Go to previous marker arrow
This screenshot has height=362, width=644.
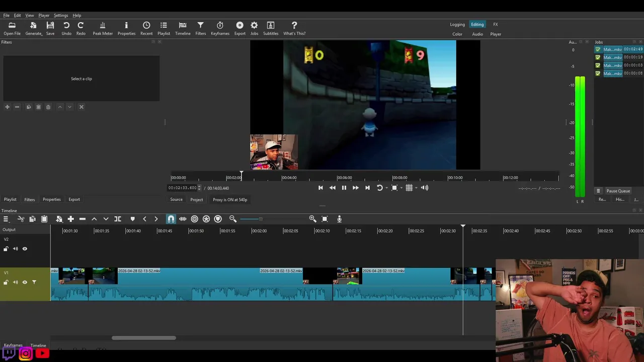(x=144, y=219)
